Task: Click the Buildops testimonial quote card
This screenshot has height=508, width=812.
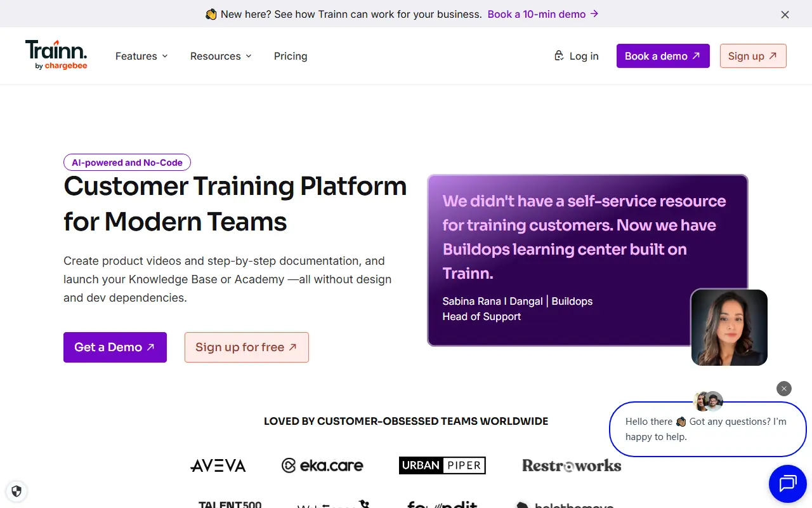Action: (587, 260)
